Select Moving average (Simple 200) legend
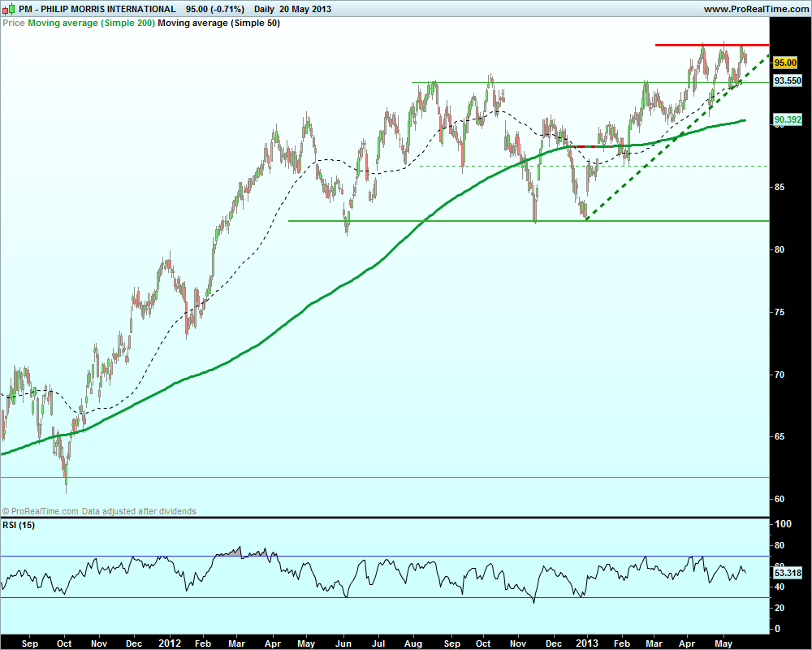Image resolution: width=812 pixels, height=650 pixels. pos(91,23)
